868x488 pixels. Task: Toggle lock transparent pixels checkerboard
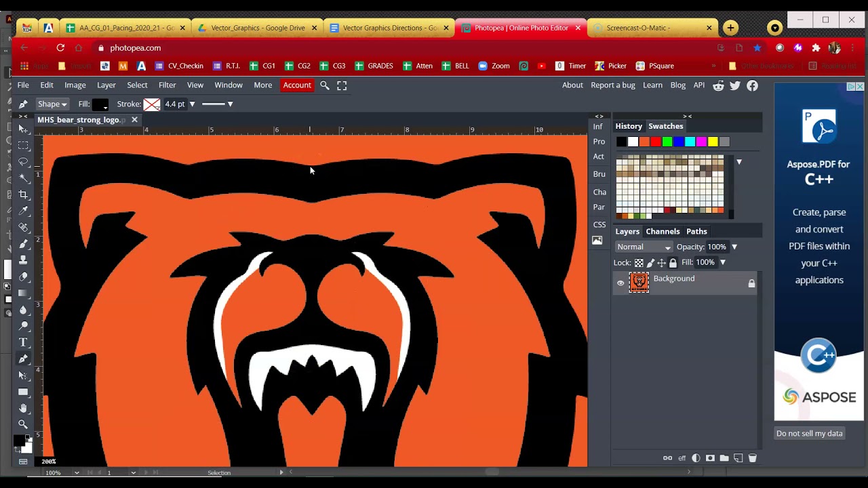click(x=639, y=263)
